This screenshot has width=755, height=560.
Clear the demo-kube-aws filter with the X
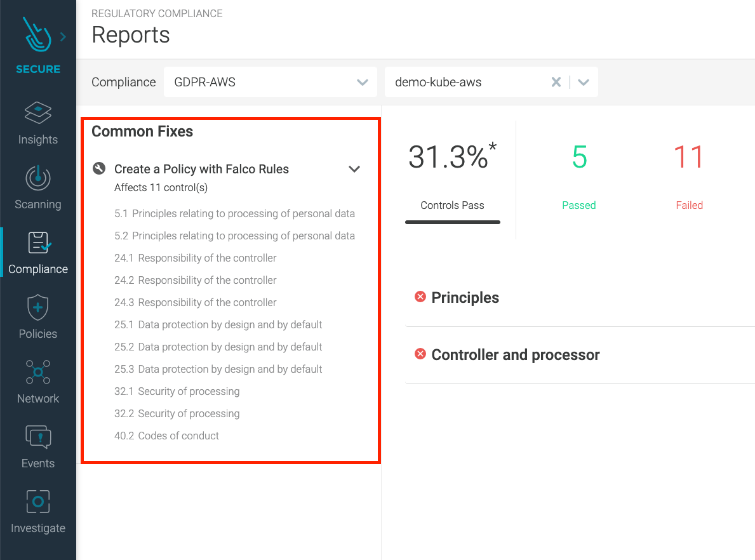[x=556, y=82]
